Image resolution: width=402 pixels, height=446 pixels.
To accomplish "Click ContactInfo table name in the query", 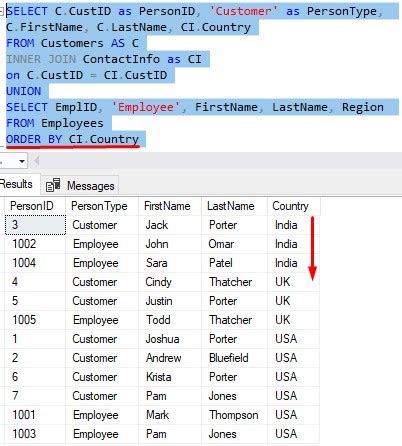I will (x=121, y=59).
